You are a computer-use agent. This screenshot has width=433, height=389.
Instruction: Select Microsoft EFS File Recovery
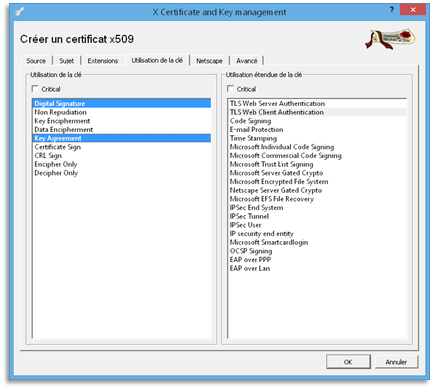click(x=317, y=199)
